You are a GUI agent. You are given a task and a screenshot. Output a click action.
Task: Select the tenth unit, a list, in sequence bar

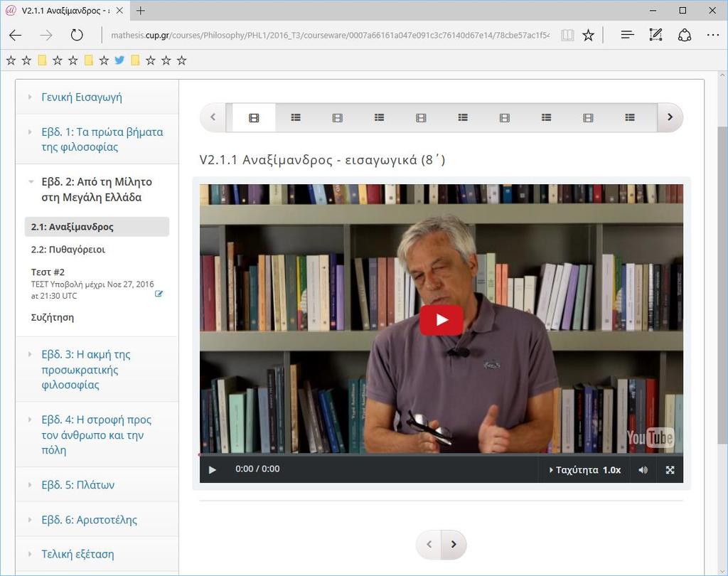point(630,118)
